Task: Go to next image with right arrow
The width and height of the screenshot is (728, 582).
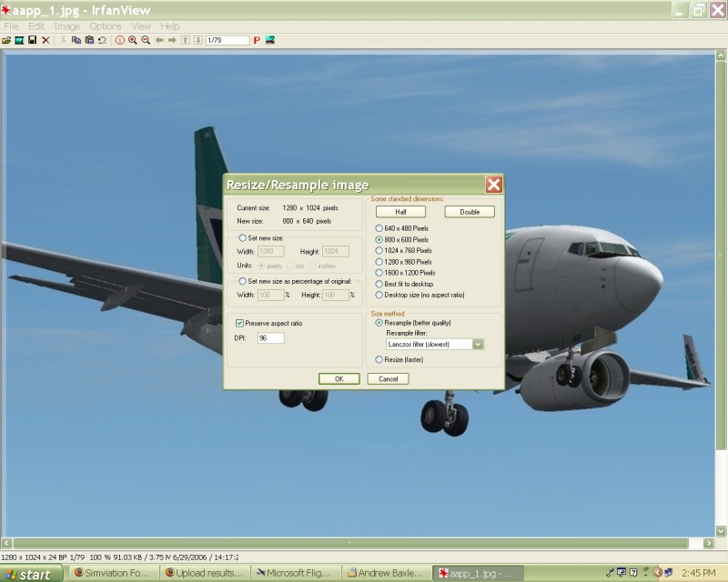Action: (x=172, y=41)
